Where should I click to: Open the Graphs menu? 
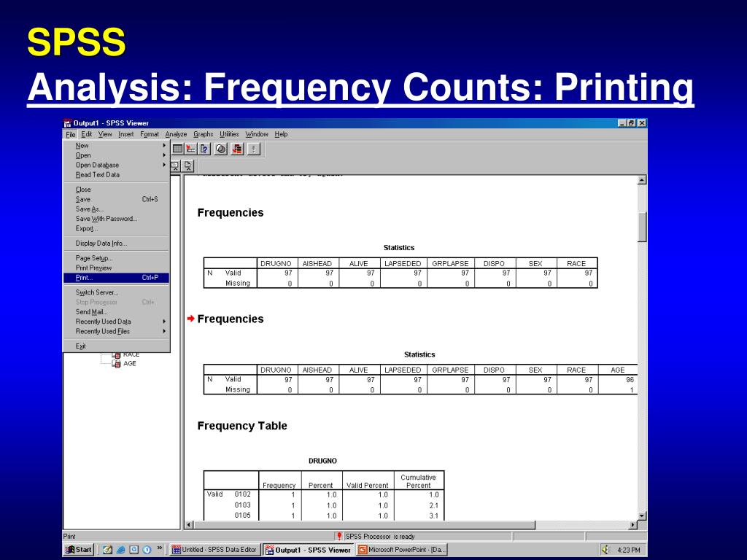click(204, 134)
